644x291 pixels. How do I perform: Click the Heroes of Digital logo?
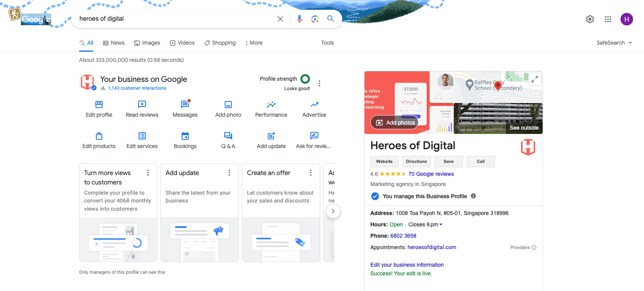[x=528, y=147]
